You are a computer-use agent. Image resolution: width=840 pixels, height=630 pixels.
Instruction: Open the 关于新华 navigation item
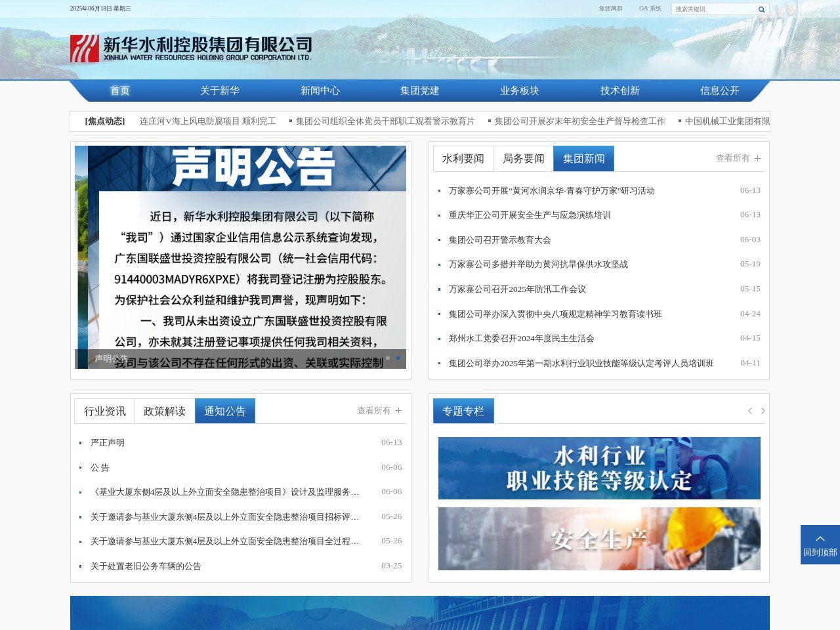click(x=220, y=91)
